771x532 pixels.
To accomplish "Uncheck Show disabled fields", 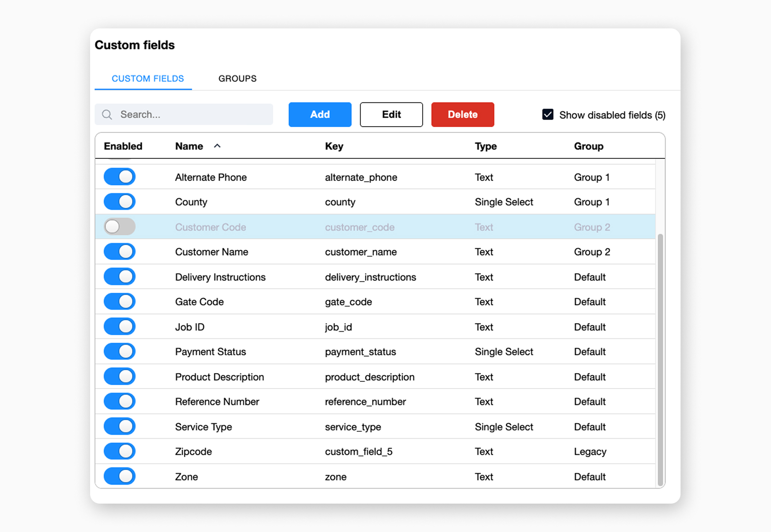I will (548, 115).
